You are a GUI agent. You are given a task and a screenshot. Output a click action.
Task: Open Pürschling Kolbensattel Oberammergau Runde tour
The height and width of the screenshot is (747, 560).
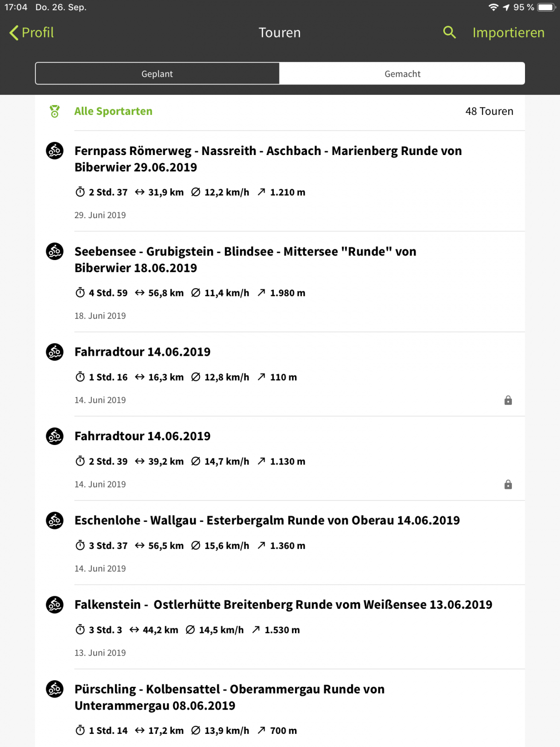(x=280, y=709)
